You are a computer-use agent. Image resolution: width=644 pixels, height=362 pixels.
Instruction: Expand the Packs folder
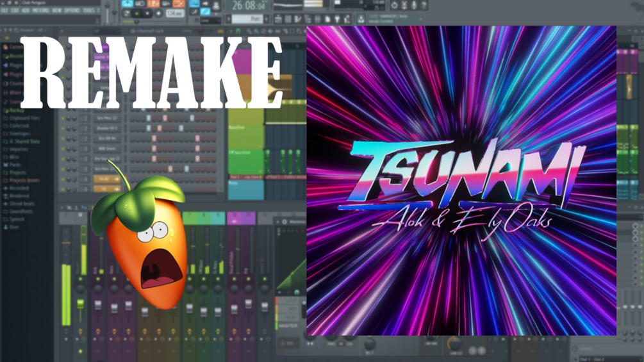pyautogui.click(x=12, y=165)
